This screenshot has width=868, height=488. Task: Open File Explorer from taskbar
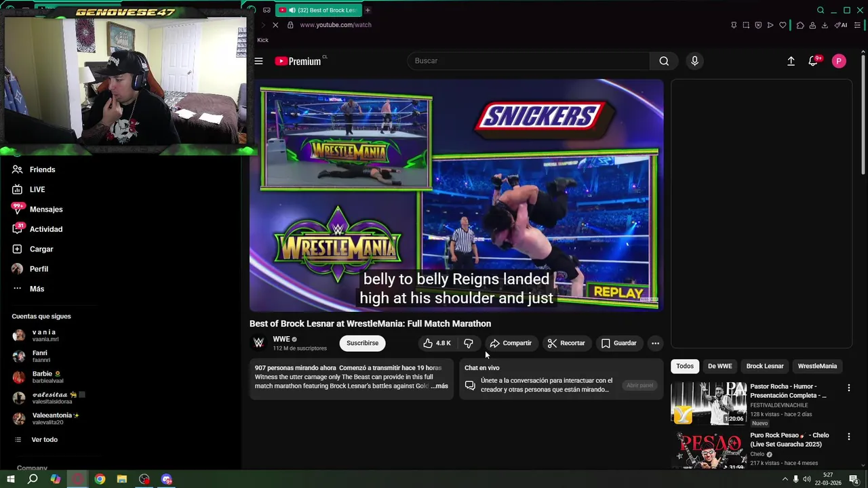click(122, 479)
